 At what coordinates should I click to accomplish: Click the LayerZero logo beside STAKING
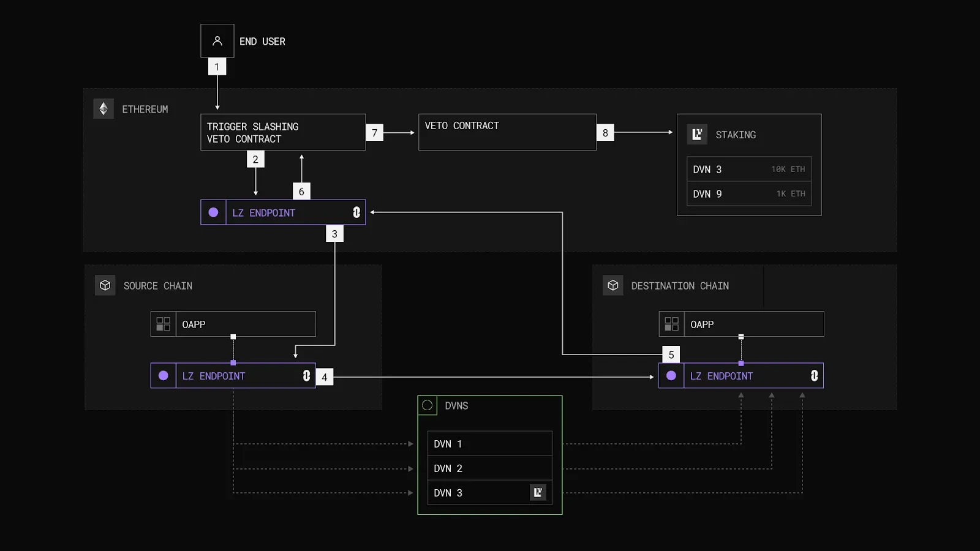(696, 134)
